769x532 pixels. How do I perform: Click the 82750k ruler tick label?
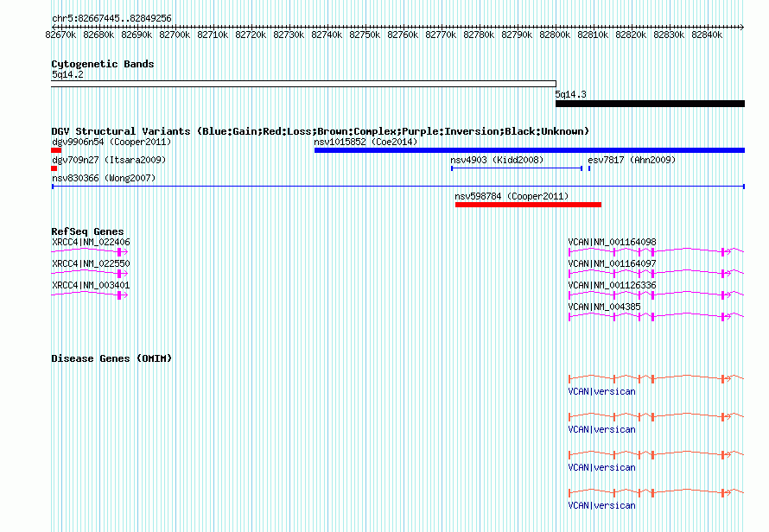point(365,35)
